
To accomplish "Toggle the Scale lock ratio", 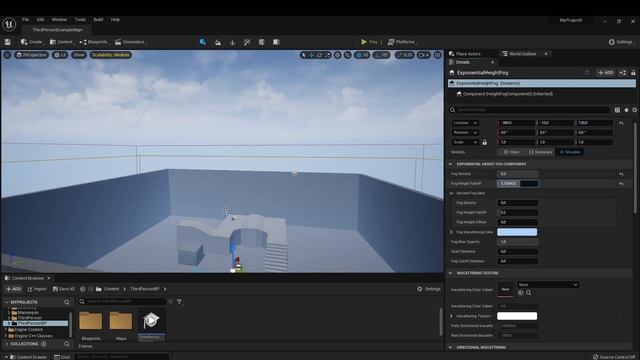I will tap(484, 142).
